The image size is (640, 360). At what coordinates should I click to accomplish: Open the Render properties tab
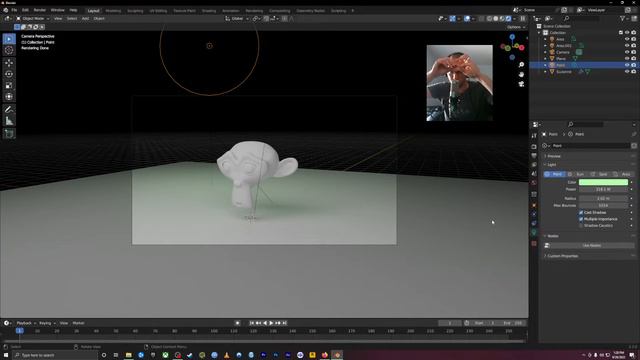534,147
